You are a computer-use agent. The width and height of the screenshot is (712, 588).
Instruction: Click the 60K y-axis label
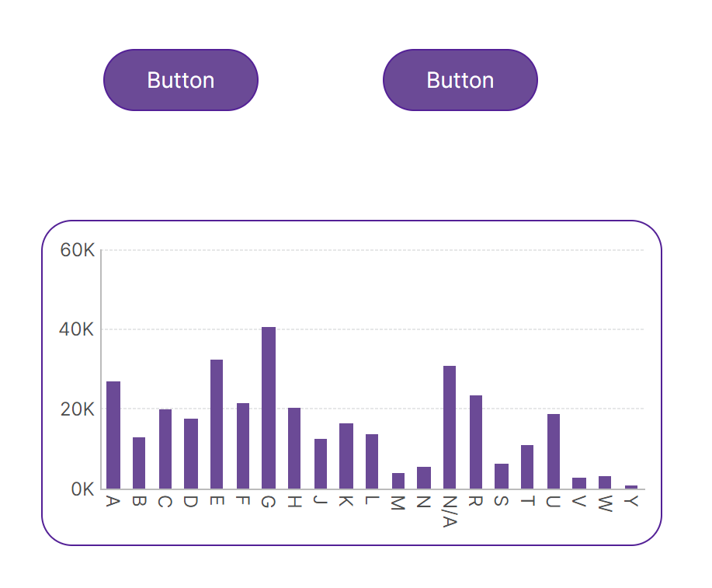pos(78,250)
